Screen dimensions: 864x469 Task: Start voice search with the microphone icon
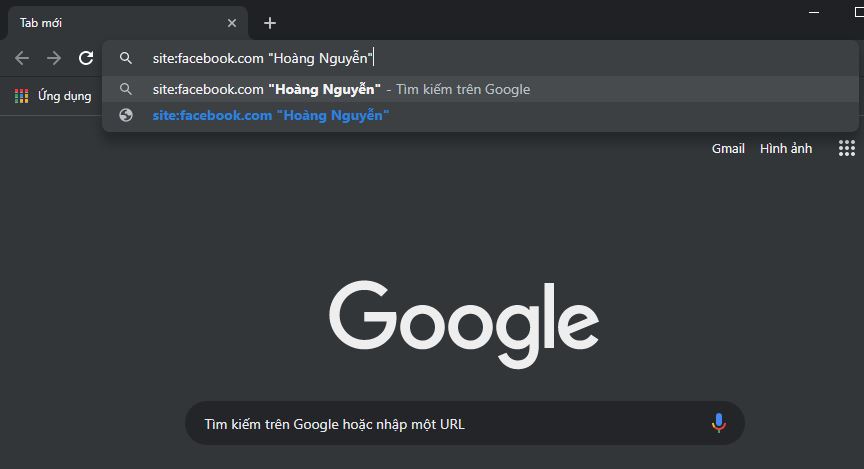point(719,423)
